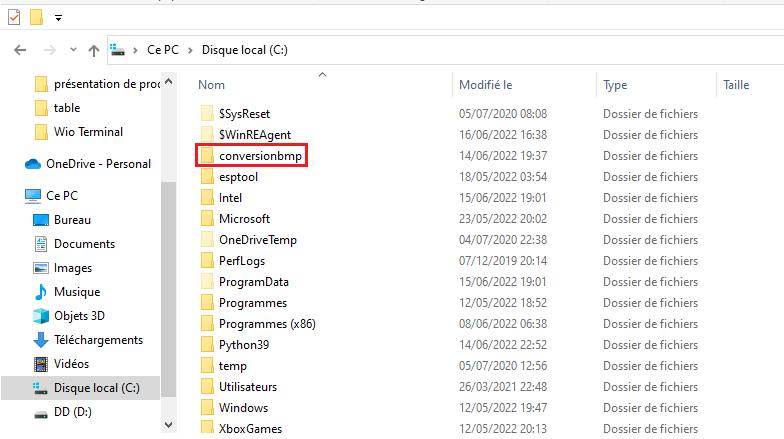Select Ce PC in the address breadcrumb
The image size is (784, 439).
tap(162, 50)
